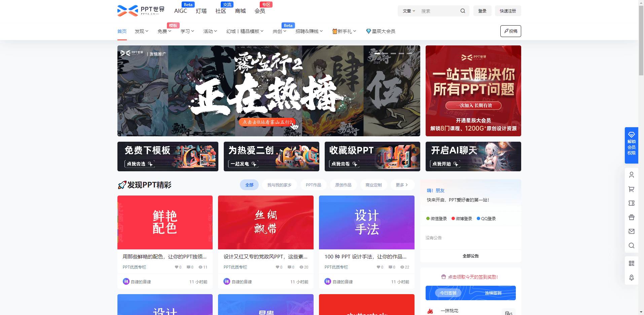Open the coupon/ticket icon in the sidebar

pyautogui.click(x=632, y=203)
